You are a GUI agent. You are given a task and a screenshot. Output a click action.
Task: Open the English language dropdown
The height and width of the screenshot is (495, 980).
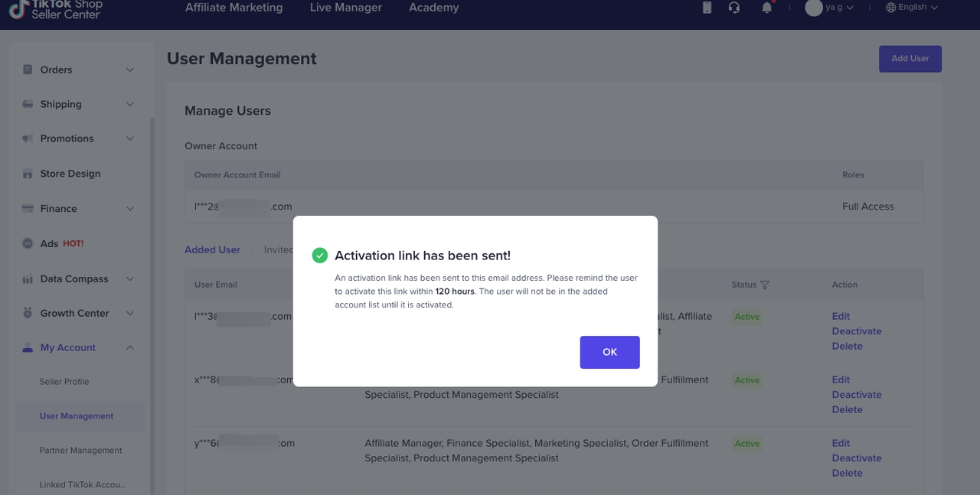pyautogui.click(x=911, y=8)
